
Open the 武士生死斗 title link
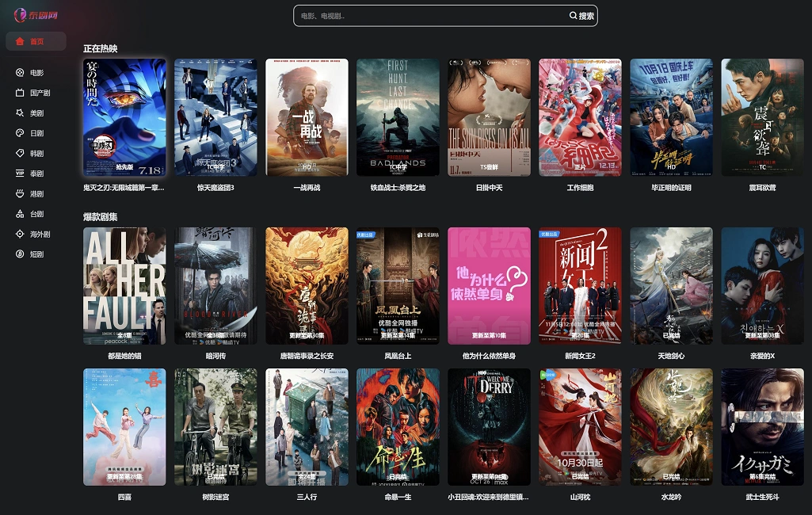tap(762, 497)
